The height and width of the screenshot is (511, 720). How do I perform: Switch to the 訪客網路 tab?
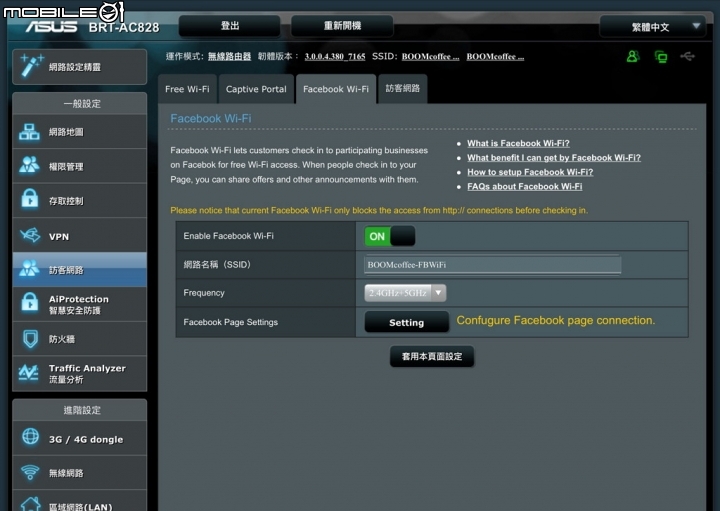point(403,88)
